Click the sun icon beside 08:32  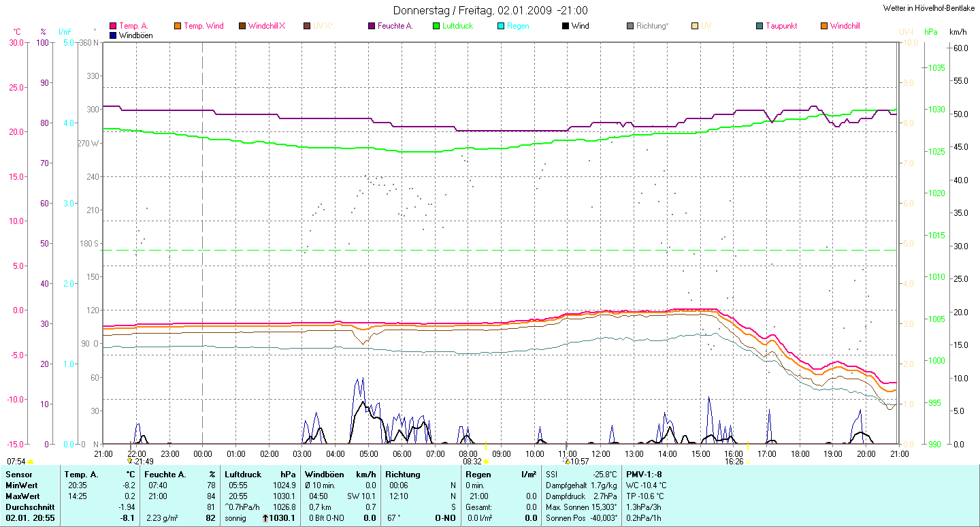coord(486,462)
